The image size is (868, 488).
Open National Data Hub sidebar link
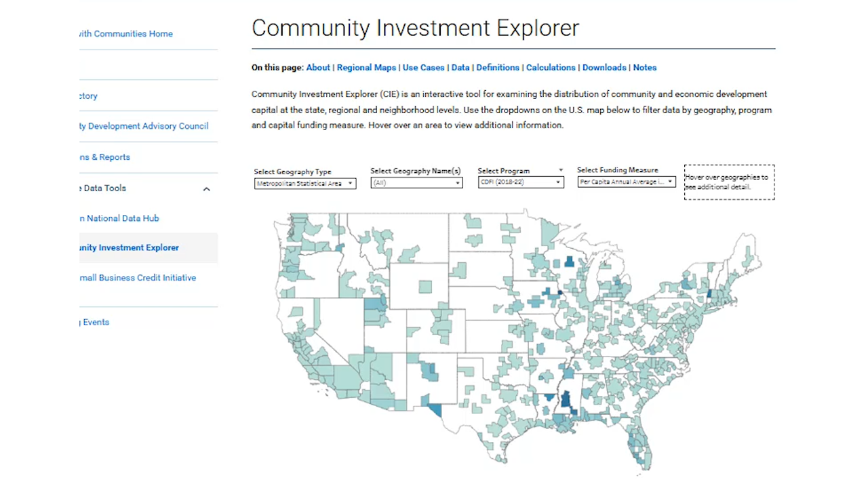click(x=119, y=218)
